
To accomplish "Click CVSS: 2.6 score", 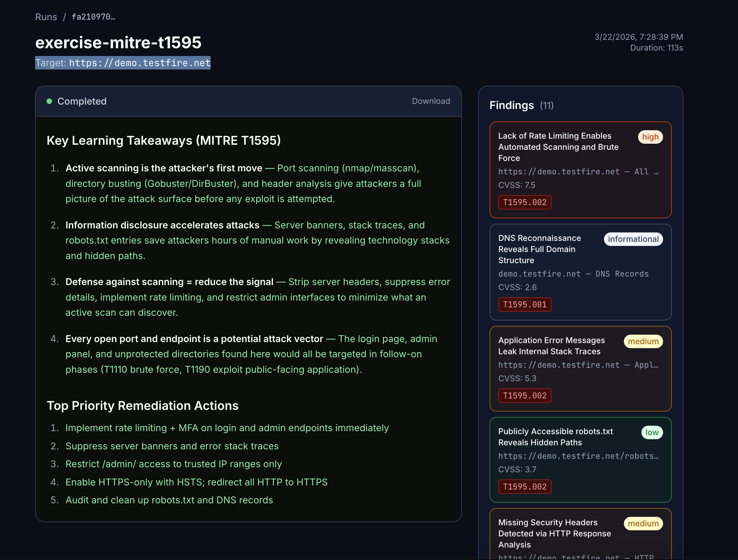I will pyautogui.click(x=517, y=287).
